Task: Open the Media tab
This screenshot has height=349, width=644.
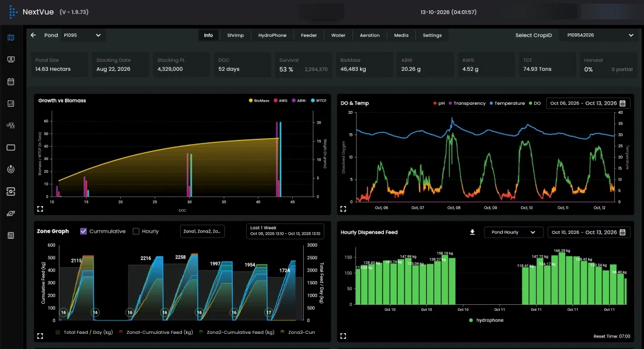Action: (x=401, y=35)
